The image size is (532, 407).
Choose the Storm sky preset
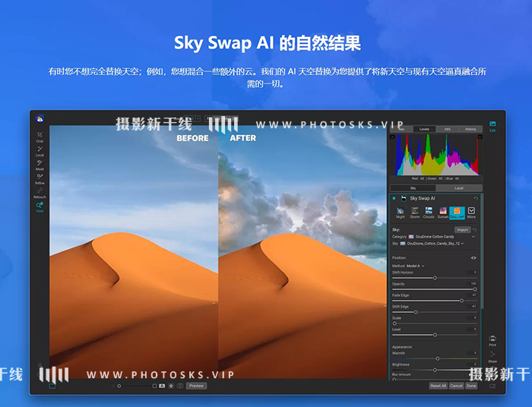(415, 213)
